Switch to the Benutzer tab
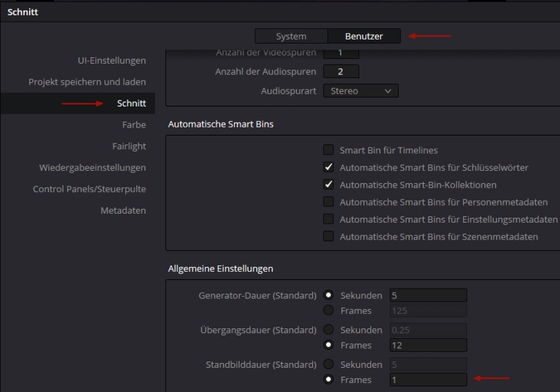Screen dimensions: 560x392 pyautogui.click(x=364, y=36)
